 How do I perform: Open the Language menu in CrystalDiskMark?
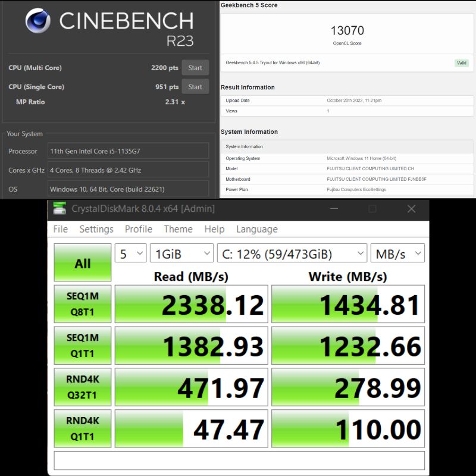[257, 229]
